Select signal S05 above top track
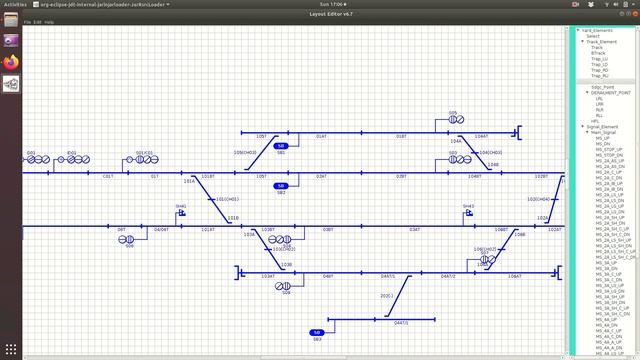640x360 pixels. [x=456, y=119]
